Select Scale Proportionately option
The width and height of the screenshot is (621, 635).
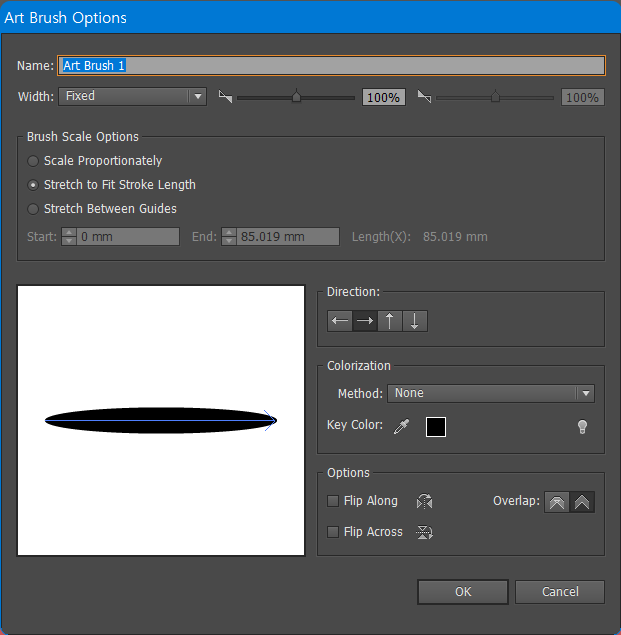(x=94, y=161)
